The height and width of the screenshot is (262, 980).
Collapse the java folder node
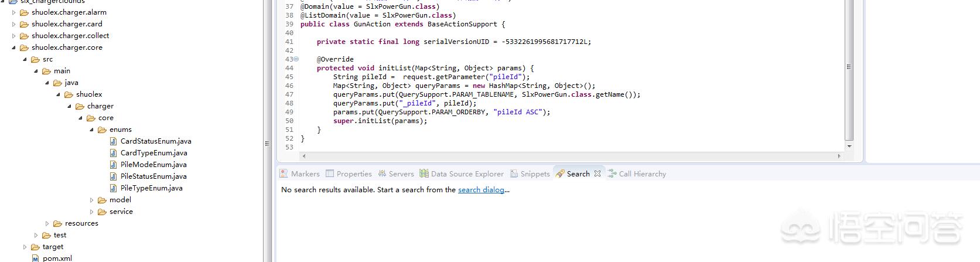pos(47,83)
